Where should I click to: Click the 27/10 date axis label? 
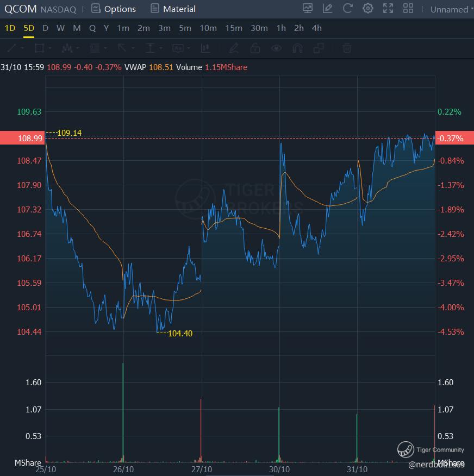pyautogui.click(x=202, y=469)
